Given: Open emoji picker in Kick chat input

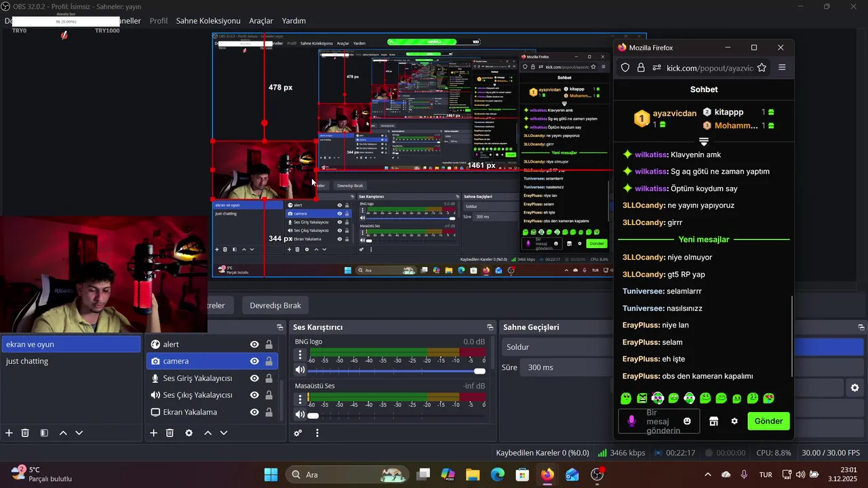Looking at the screenshot, I should [x=687, y=421].
